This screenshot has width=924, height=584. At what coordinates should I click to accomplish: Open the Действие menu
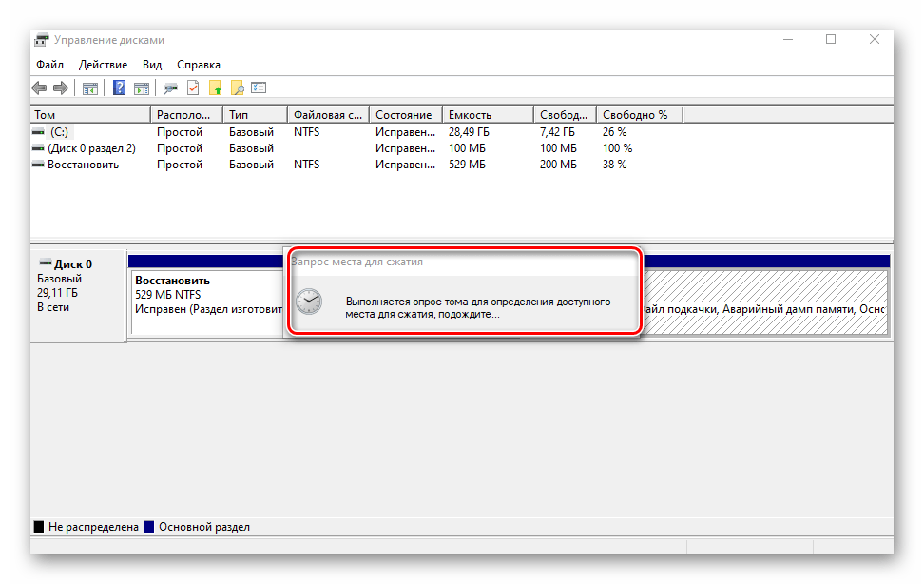(103, 65)
